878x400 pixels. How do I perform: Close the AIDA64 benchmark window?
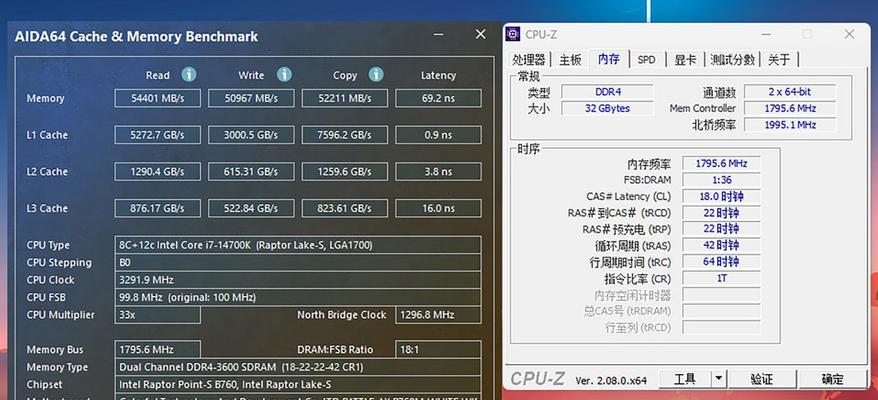click(480, 35)
